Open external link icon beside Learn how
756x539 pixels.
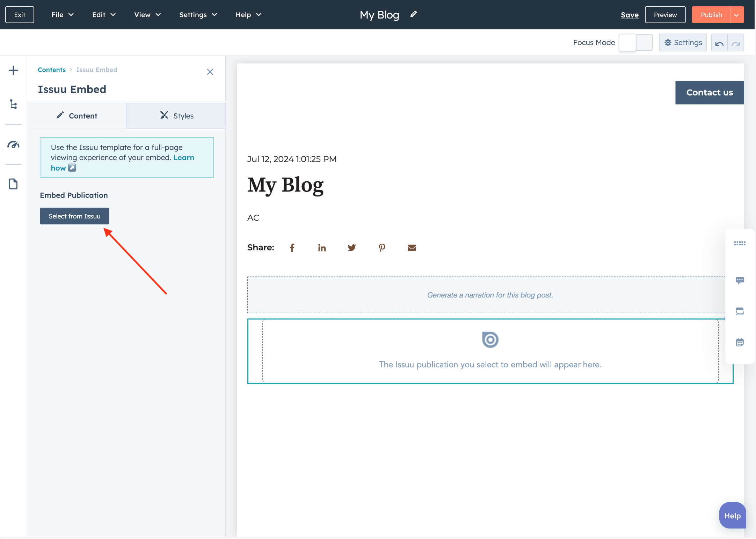[72, 168]
